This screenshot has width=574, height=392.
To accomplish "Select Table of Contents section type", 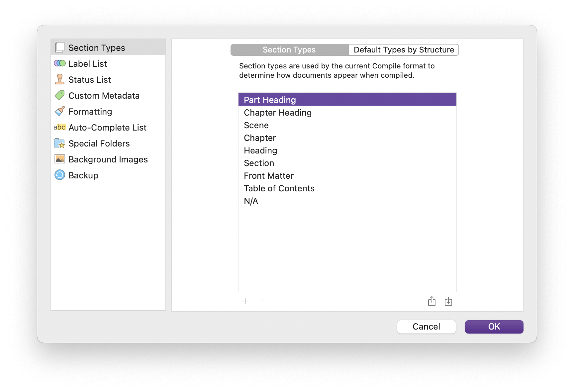I will click(x=279, y=188).
